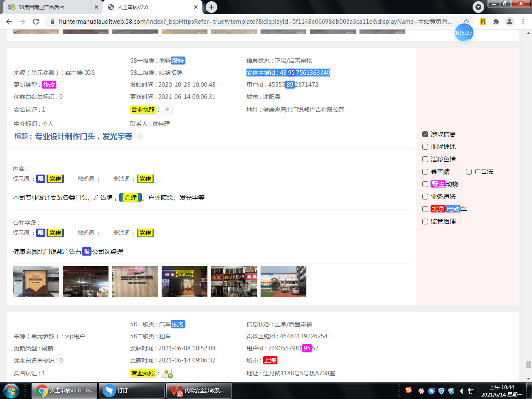Enable the 监管治理 checkbox
Screen dimensions: 532x399
(425, 222)
